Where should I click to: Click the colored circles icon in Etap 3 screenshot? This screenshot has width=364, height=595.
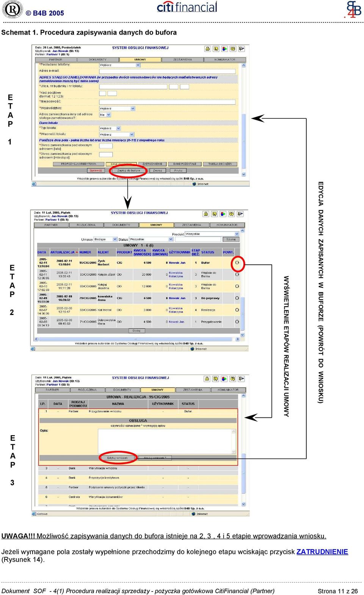point(224,379)
